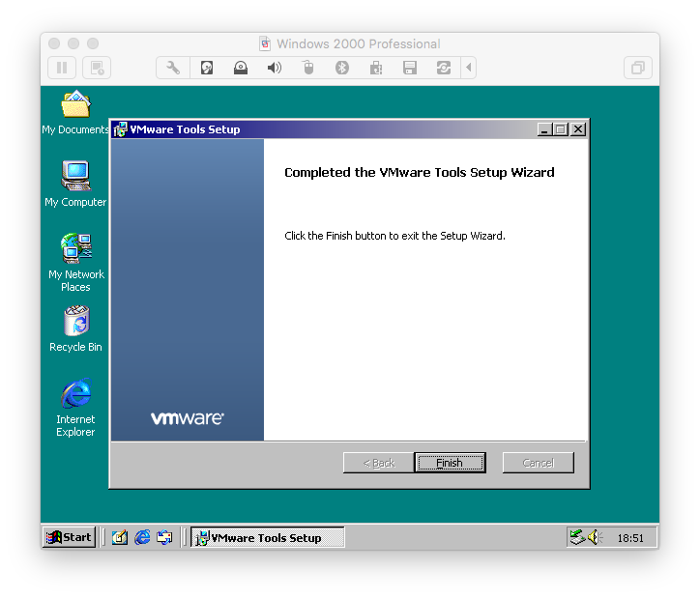This screenshot has width=700, height=598.
Task: Close the VMware Tools Setup dialog
Action: point(577,129)
